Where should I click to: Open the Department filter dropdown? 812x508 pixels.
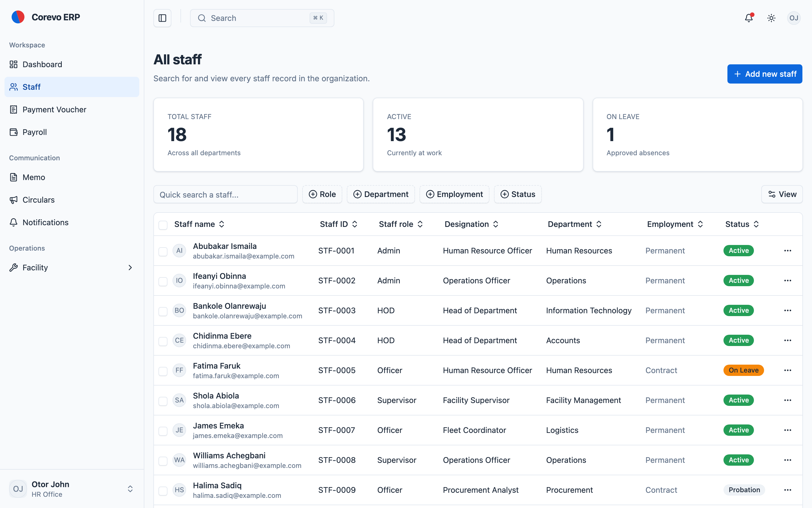[381, 194]
